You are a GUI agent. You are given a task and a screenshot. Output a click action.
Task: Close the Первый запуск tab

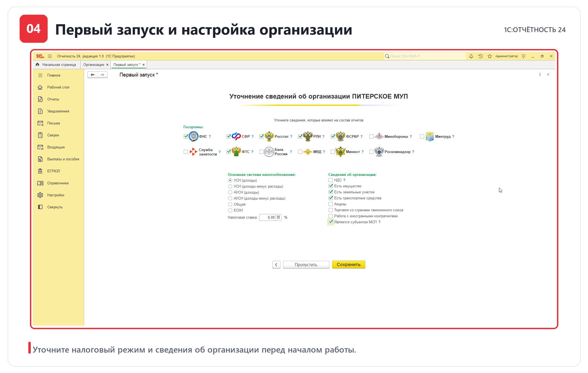pyautogui.click(x=143, y=65)
